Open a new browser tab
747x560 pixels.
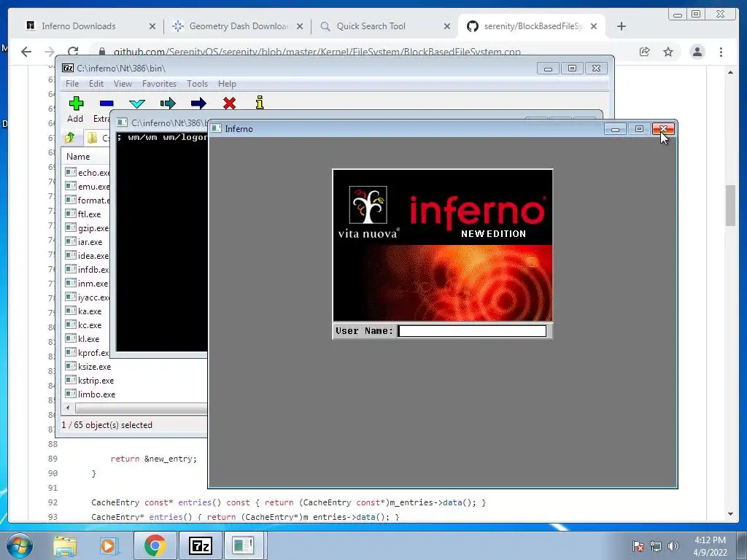coord(622,26)
